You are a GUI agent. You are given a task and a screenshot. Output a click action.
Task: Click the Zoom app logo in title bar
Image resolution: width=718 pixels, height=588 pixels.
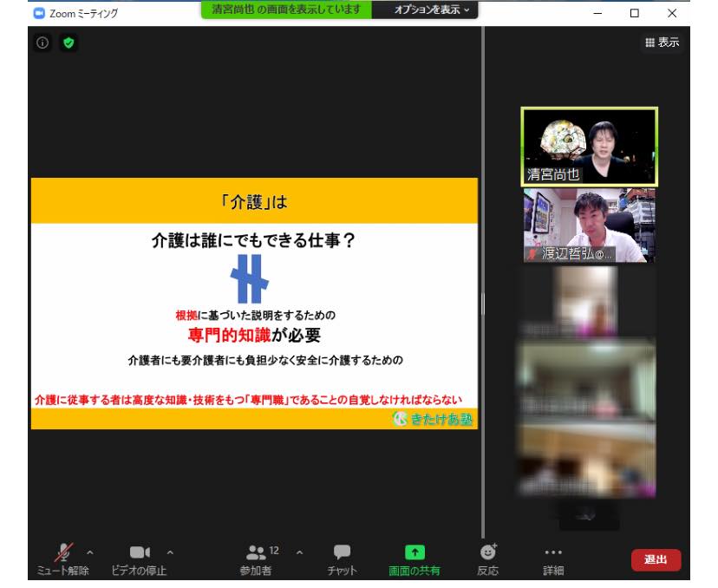tap(37, 13)
